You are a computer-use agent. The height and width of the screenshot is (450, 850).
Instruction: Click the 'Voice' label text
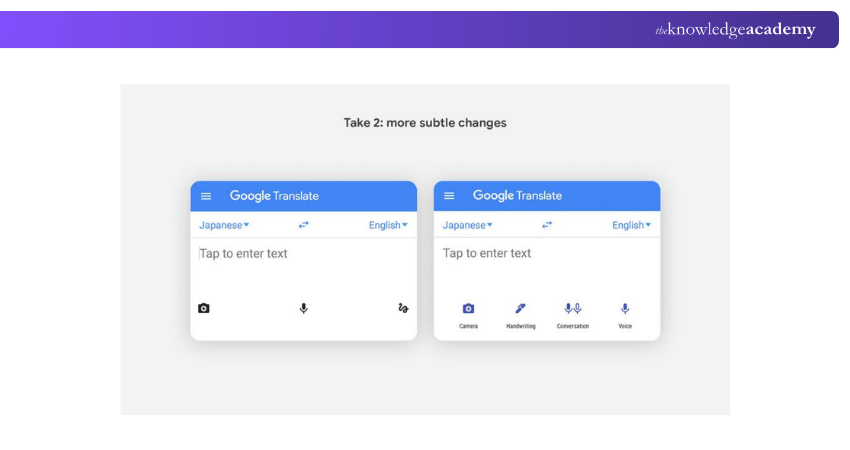click(x=625, y=326)
